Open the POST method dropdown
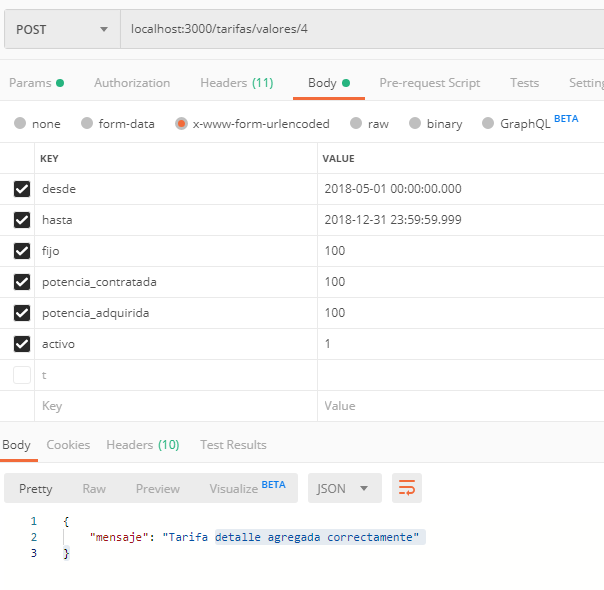 click(60, 29)
